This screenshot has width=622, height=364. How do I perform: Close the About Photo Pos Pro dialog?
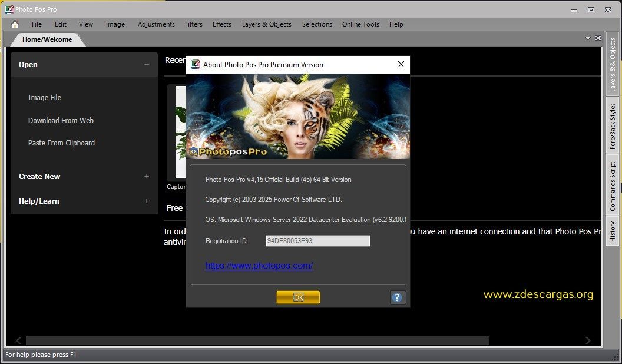[x=401, y=64]
